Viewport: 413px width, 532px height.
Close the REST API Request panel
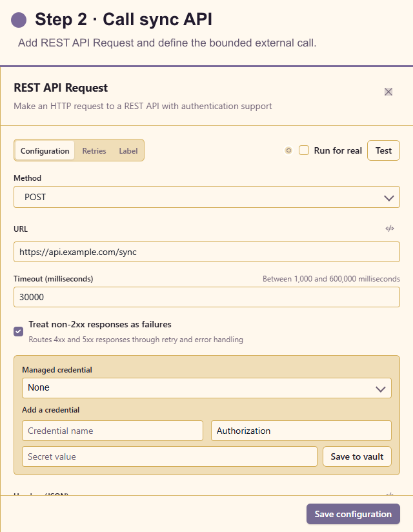click(388, 92)
